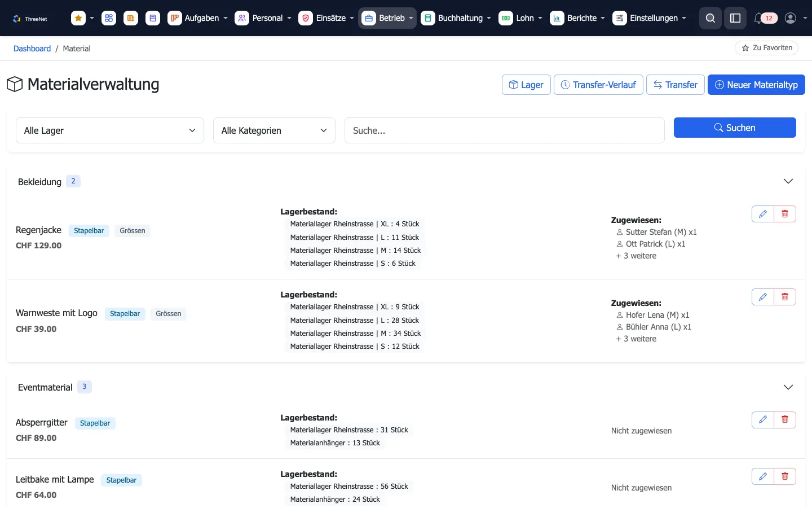Collapse the Bekleidung category section
The image size is (812, 508).
pyautogui.click(x=788, y=181)
